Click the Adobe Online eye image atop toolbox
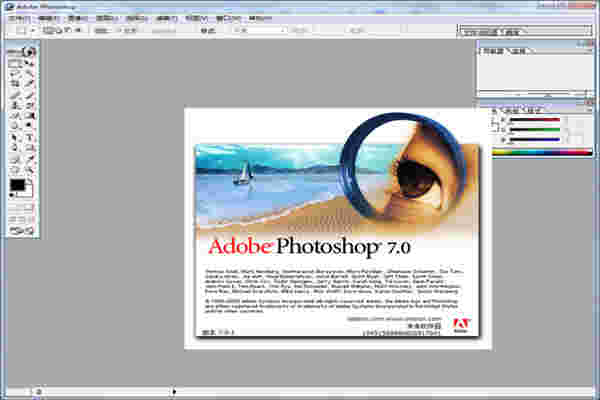Image resolution: width=600 pixels, height=400 pixels. point(22,51)
